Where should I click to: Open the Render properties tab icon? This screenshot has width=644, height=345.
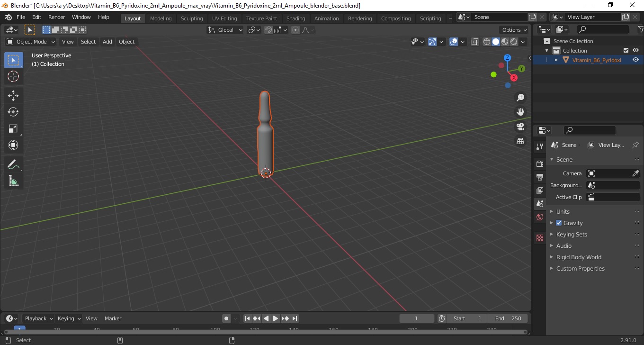[540, 163]
